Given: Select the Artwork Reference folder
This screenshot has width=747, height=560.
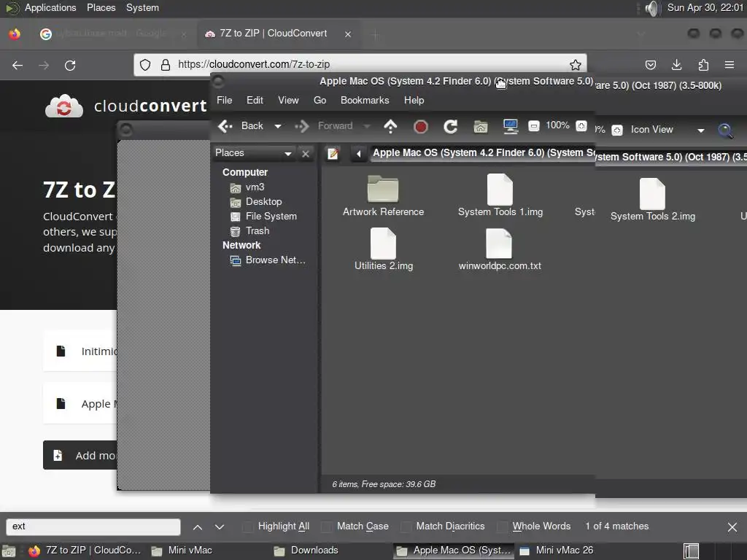Looking at the screenshot, I should pos(383,195).
